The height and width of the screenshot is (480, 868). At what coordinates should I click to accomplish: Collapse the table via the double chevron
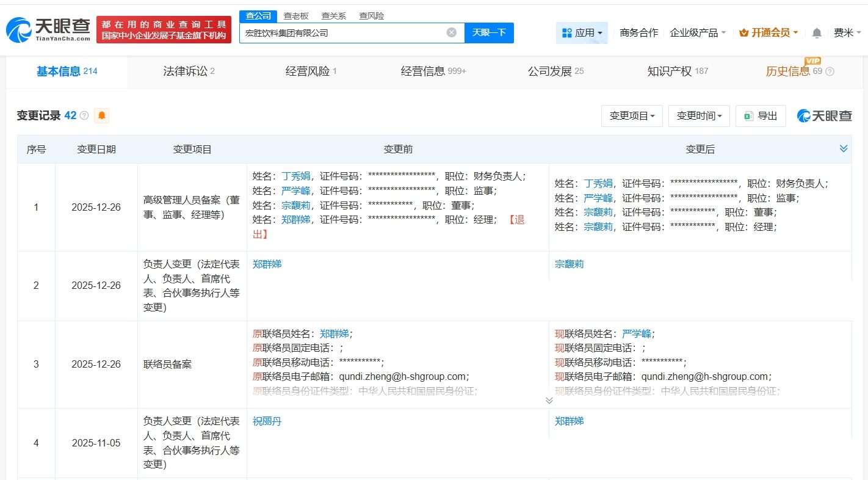[844, 148]
